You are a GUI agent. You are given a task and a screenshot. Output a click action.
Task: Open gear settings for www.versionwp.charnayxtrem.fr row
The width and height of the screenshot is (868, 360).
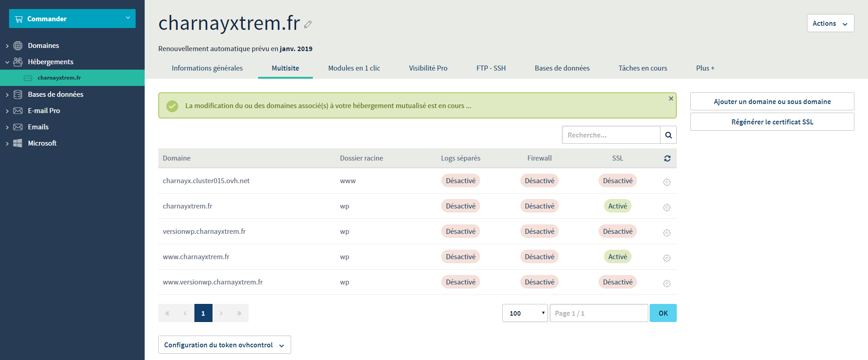666,283
